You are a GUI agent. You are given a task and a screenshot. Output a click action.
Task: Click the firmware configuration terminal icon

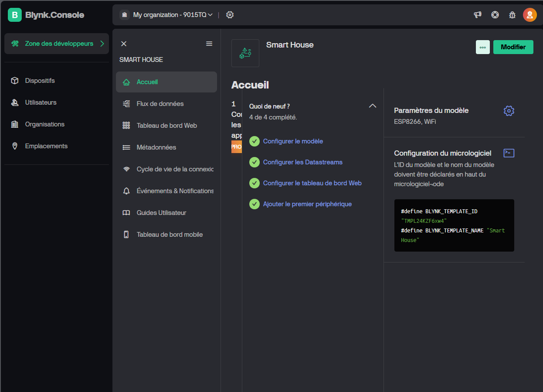pyautogui.click(x=509, y=153)
